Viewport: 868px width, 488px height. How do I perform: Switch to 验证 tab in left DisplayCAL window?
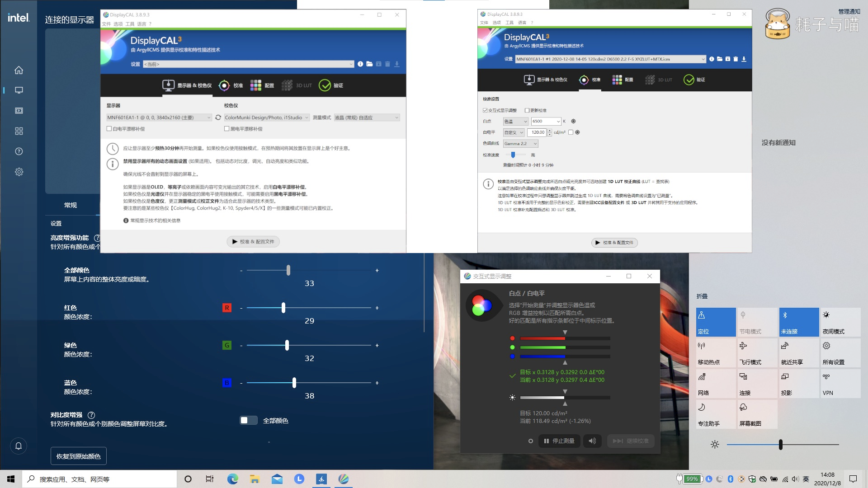331,85
